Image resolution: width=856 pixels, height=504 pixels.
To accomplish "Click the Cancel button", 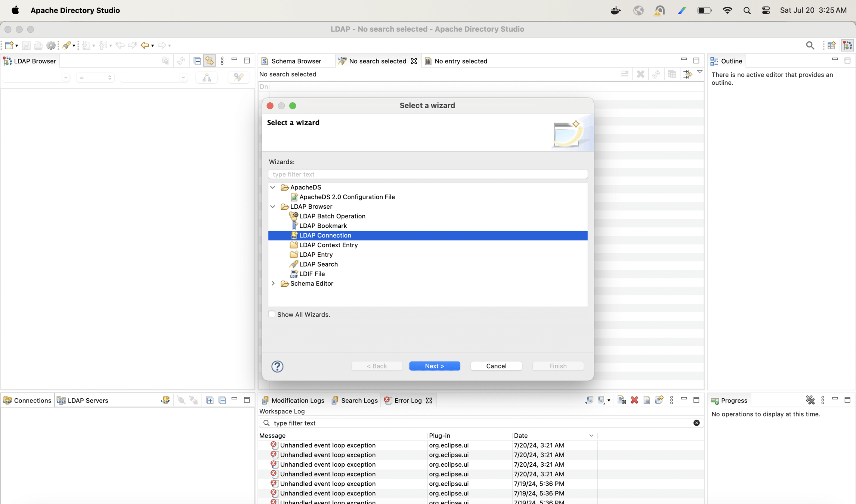I will [496, 366].
